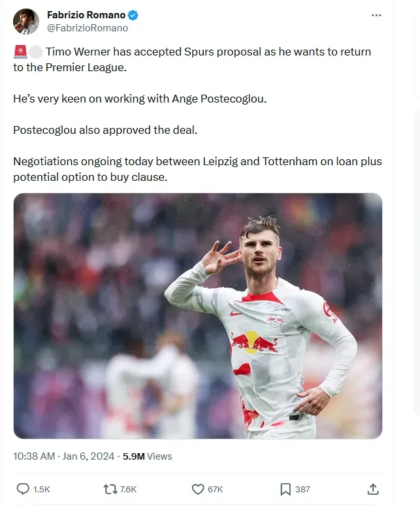Click the 387 bookmarks count

pyautogui.click(x=302, y=489)
